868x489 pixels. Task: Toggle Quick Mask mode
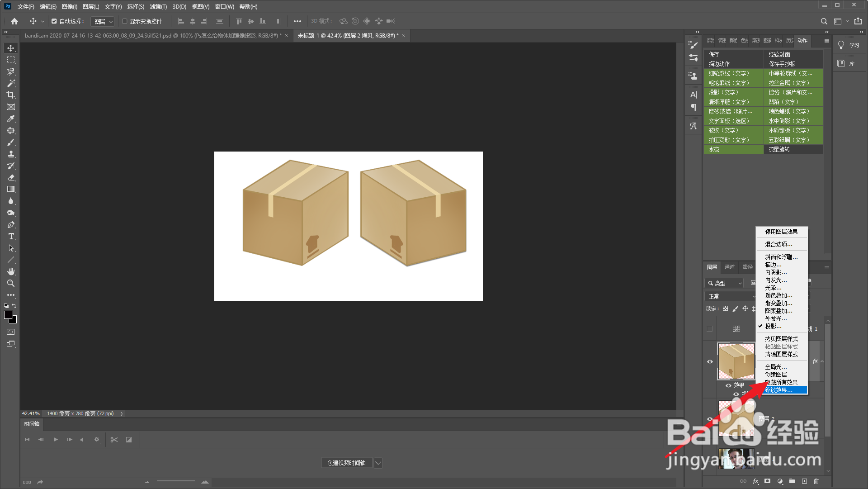11,332
